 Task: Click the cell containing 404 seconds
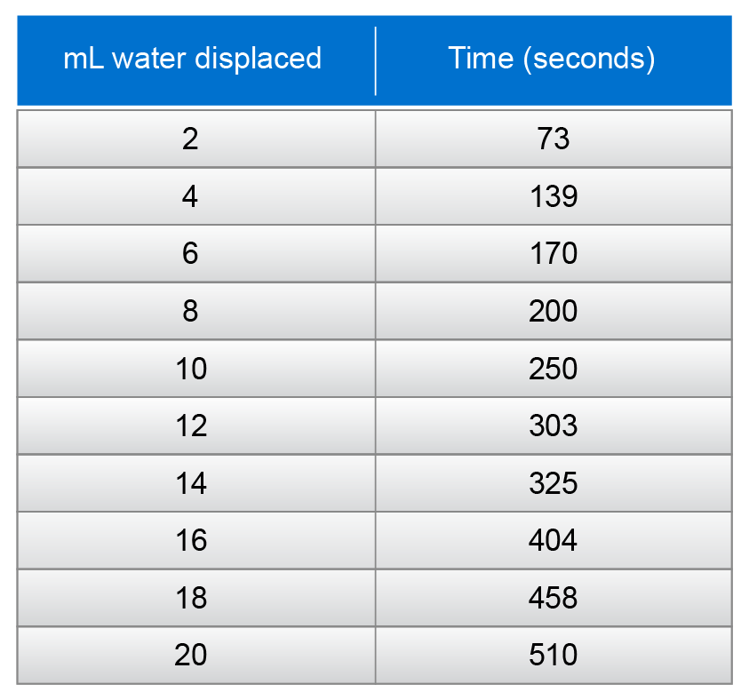coord(553,540)
